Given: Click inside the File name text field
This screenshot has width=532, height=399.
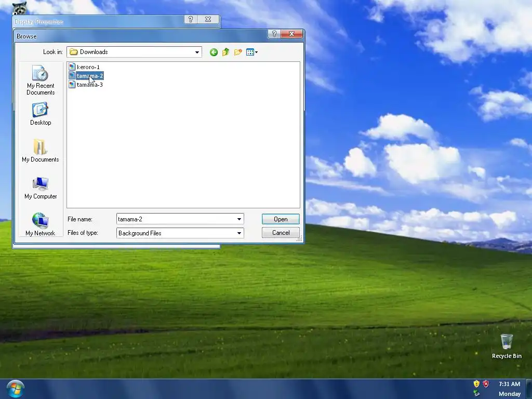Looking at the screenshot, I should pos(176,219).
